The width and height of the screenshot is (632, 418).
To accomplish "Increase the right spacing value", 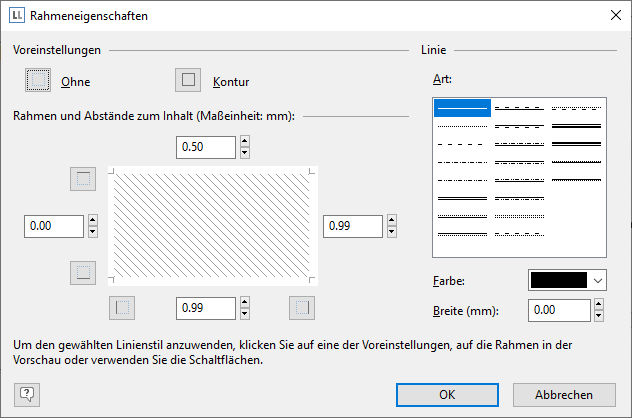I will tap(393, 221).
